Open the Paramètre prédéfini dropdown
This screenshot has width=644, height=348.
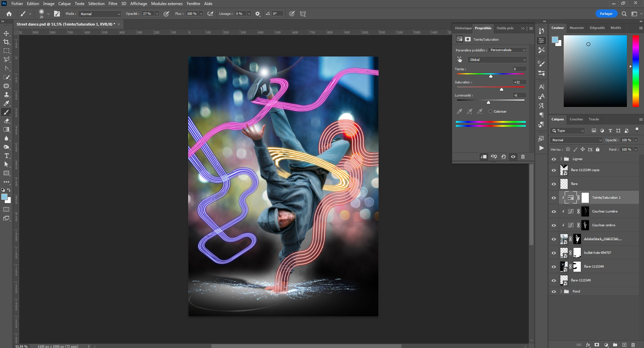tap(507, 50)
